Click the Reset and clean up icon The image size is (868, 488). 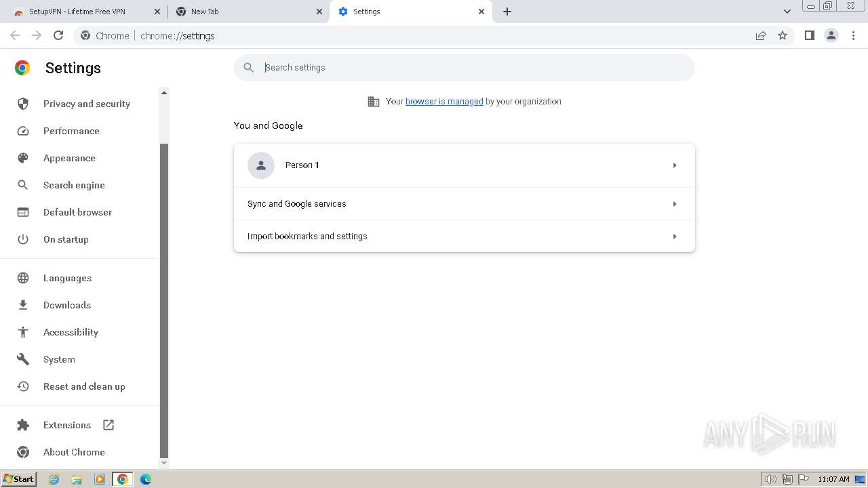[x=23, y=386]
